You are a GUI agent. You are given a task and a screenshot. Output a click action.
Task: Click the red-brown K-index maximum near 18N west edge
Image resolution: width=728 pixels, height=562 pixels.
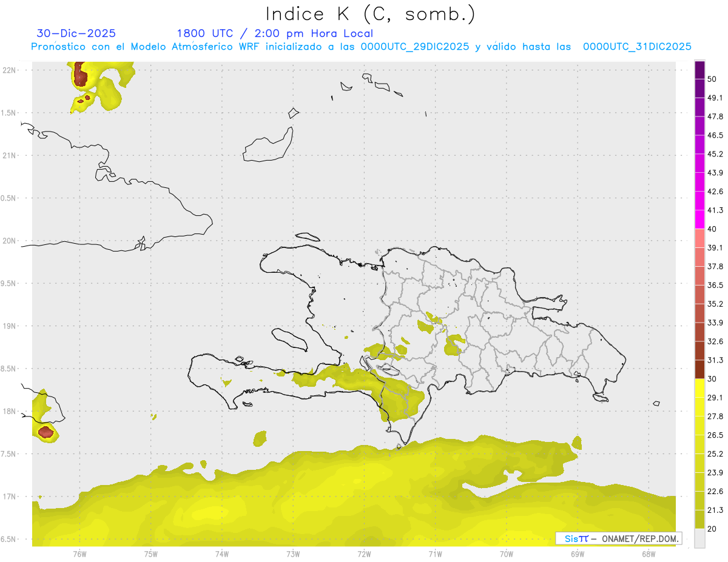coord(46,432)
